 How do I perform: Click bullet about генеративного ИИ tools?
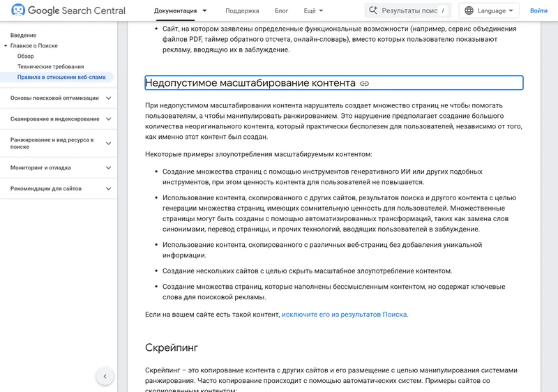click(x=322, y=176)
